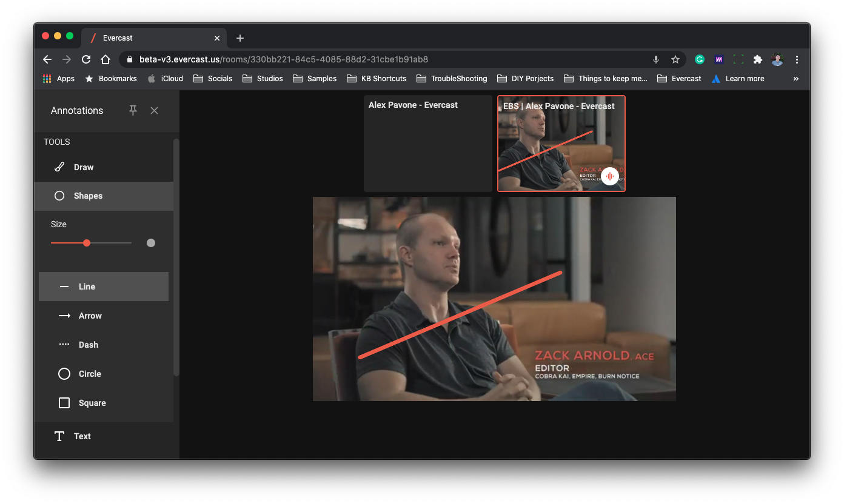Open the Extensions puzzle menu
The width and height of the screenshot is (844, 504).
(x=758, y=59)
